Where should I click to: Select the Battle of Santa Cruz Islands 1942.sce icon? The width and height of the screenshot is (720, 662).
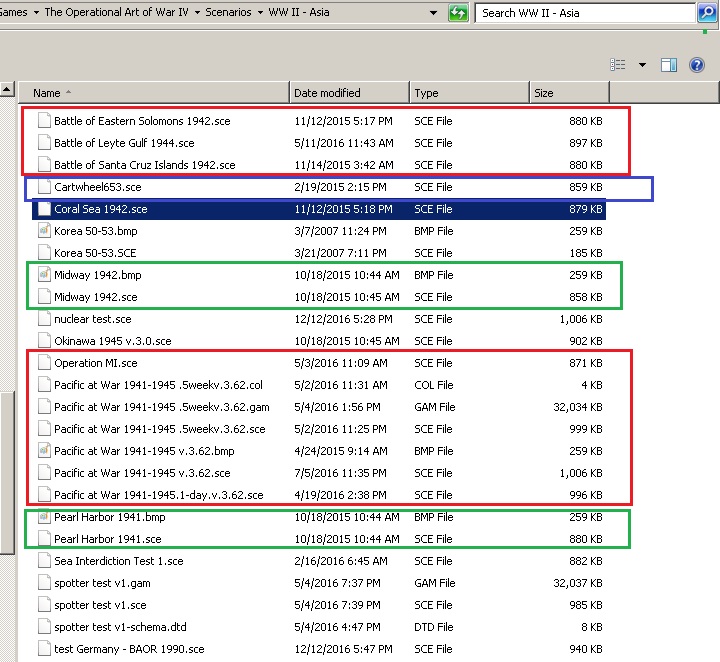click(44, 165)
